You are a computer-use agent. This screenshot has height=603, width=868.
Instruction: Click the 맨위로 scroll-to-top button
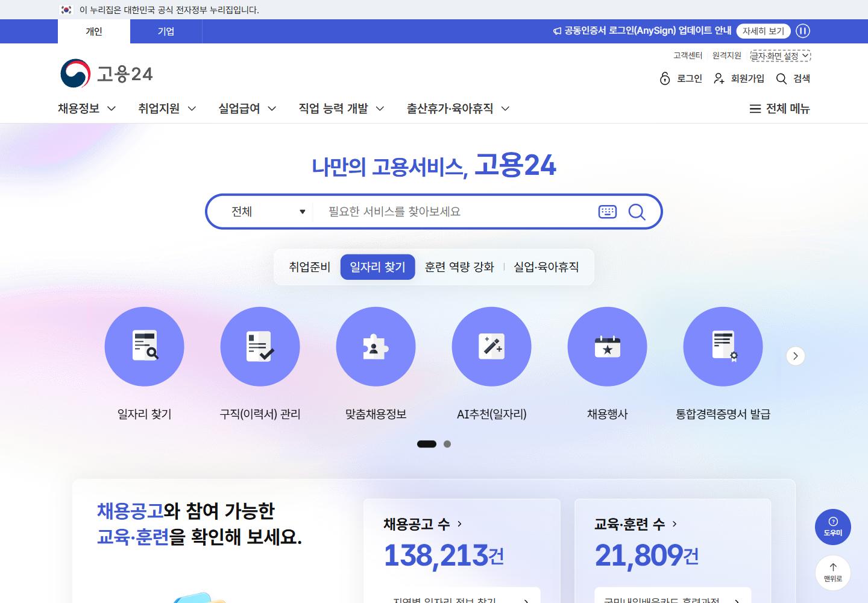point(833,573)
